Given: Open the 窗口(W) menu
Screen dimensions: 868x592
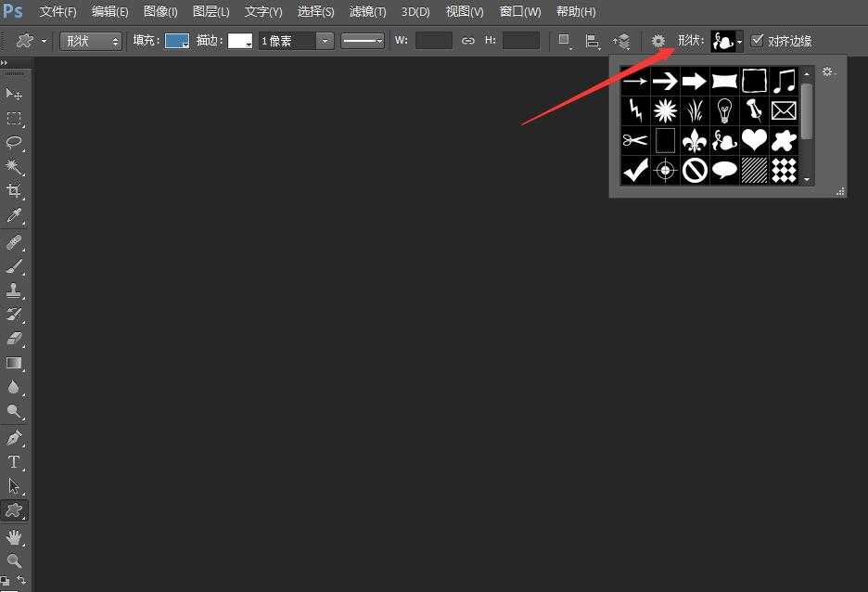Looking at the screenshot, I should click(x=520, y=12).
